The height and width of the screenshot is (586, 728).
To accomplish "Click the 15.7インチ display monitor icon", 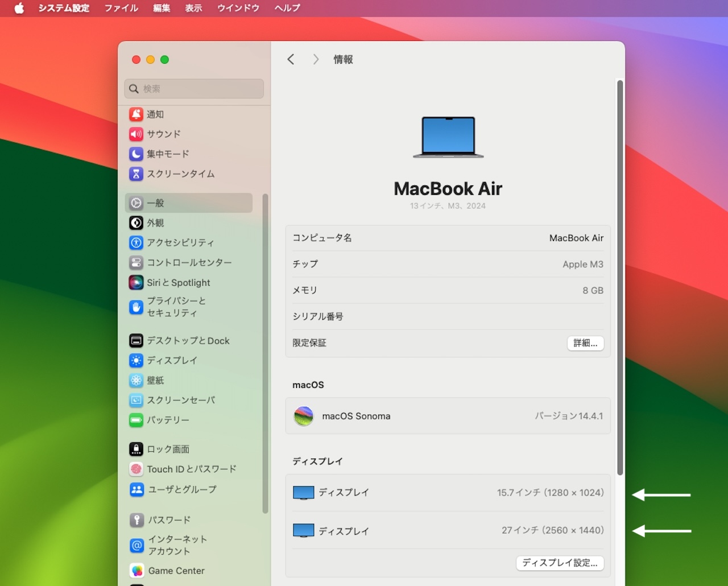I will coord(304,493).
